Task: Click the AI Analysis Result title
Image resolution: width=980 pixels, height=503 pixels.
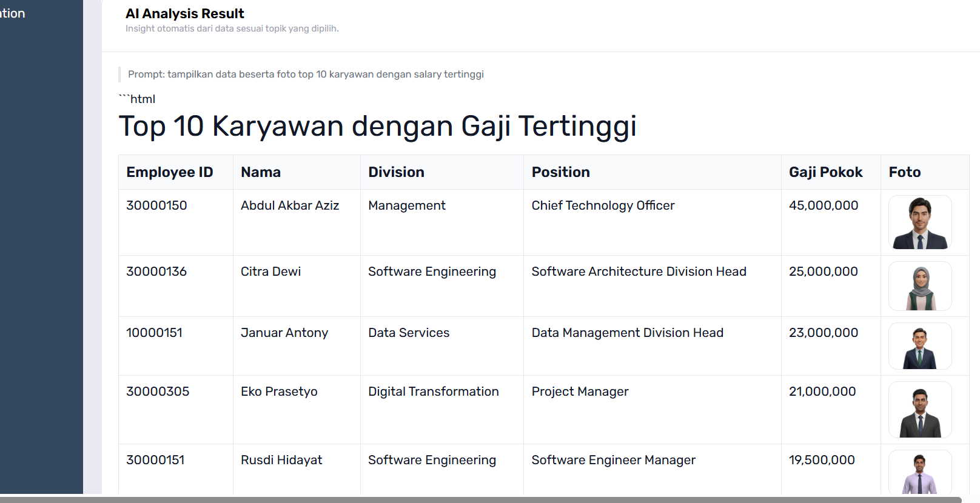Action: [184, 13]
